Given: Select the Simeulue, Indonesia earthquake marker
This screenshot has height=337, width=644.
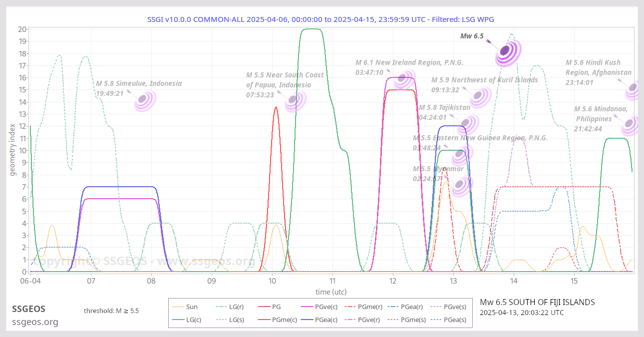Looking at the screenshot, I should coord(145,101).
